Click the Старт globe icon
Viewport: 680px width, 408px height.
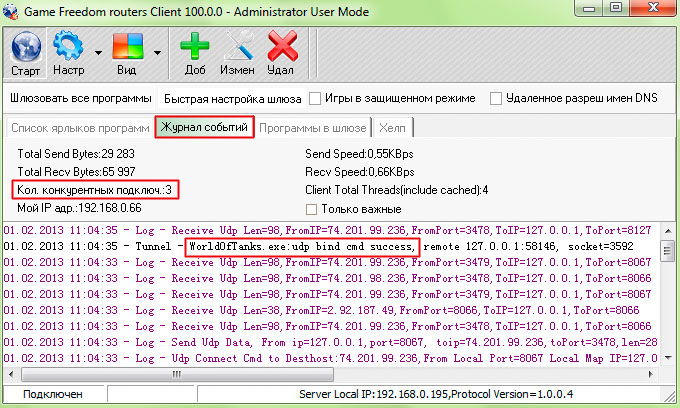pyautogui.click(x=26, y=46)
